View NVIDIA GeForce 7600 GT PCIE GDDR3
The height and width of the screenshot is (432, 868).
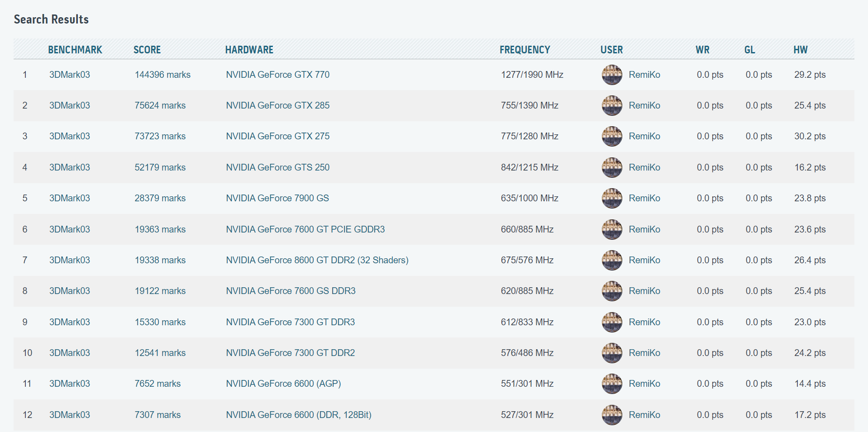305,229
